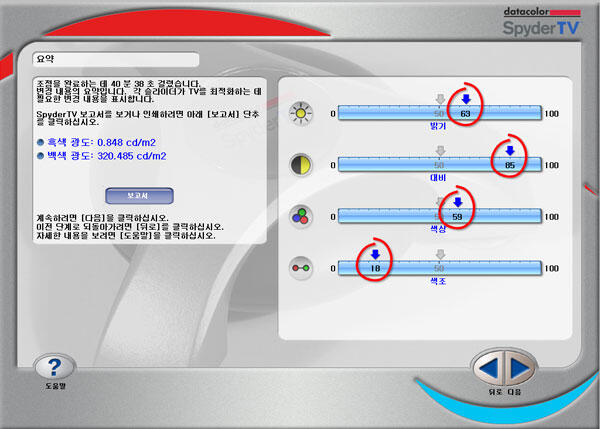Click the gray default arrow on tint slider

coord(440,254)
